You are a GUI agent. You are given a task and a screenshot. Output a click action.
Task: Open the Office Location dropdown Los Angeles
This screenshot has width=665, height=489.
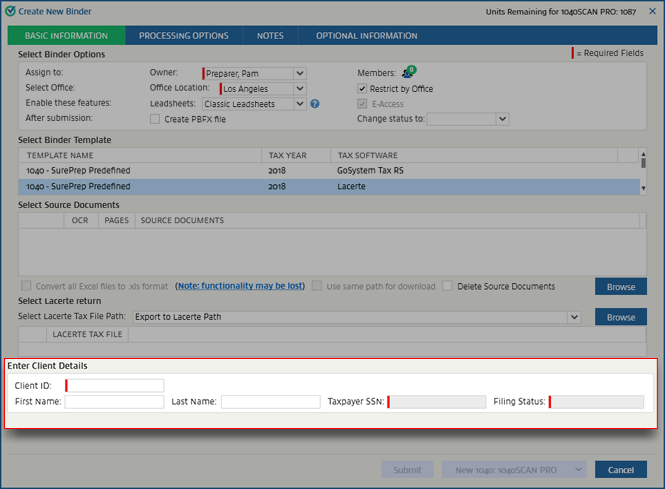point(300,89)
